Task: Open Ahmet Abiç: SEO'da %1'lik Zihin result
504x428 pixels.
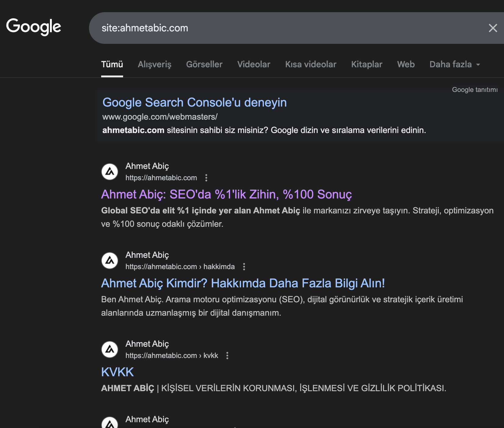Action: (226, 195)
